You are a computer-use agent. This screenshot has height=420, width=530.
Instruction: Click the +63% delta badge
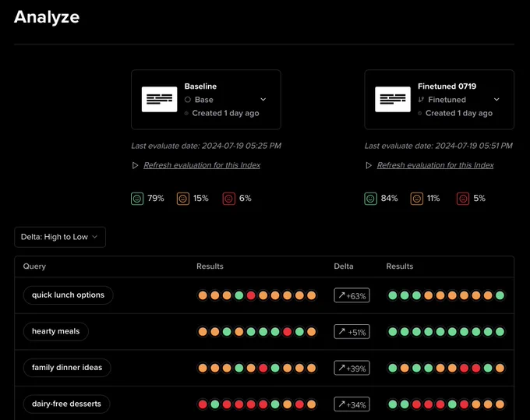coord(352,295)
